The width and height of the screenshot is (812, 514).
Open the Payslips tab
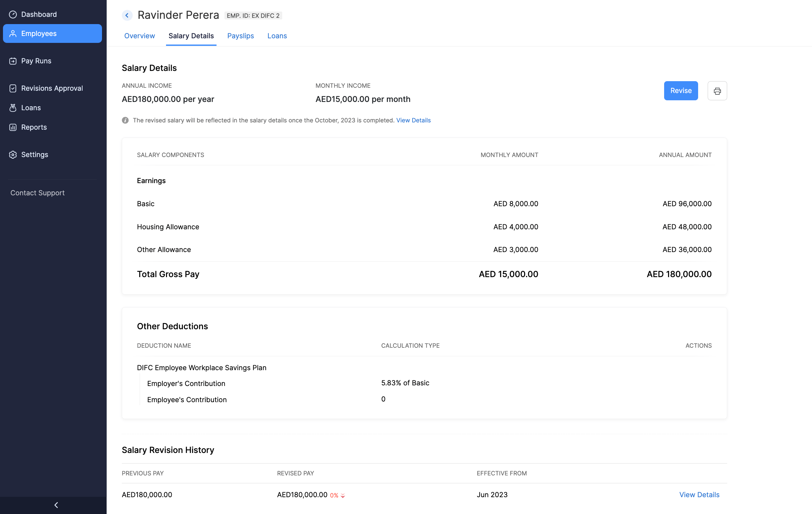(240, 36)
